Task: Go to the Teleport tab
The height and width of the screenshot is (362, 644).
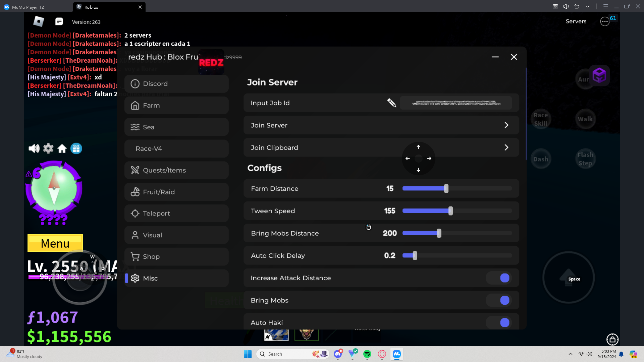Action: (176, 214)
